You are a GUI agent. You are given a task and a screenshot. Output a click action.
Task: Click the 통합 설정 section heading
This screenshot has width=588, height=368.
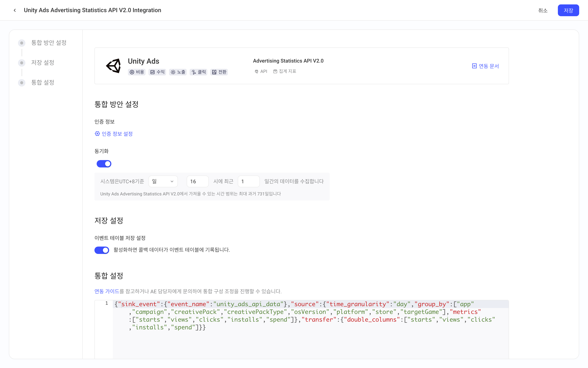pyautogui.click(x=109, y=276)
